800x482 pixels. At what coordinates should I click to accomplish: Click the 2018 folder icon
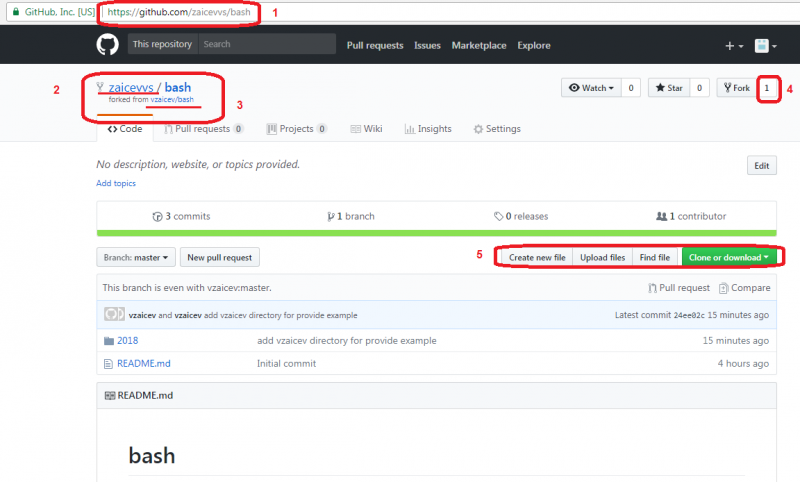tap(108, 341)
